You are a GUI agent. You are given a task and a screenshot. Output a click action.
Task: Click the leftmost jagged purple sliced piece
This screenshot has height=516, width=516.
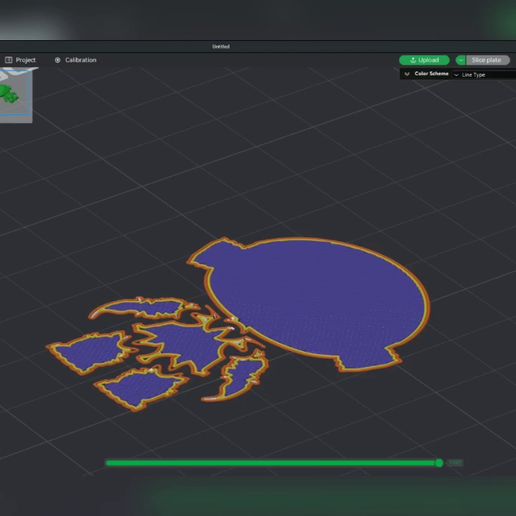pos(90,352)
